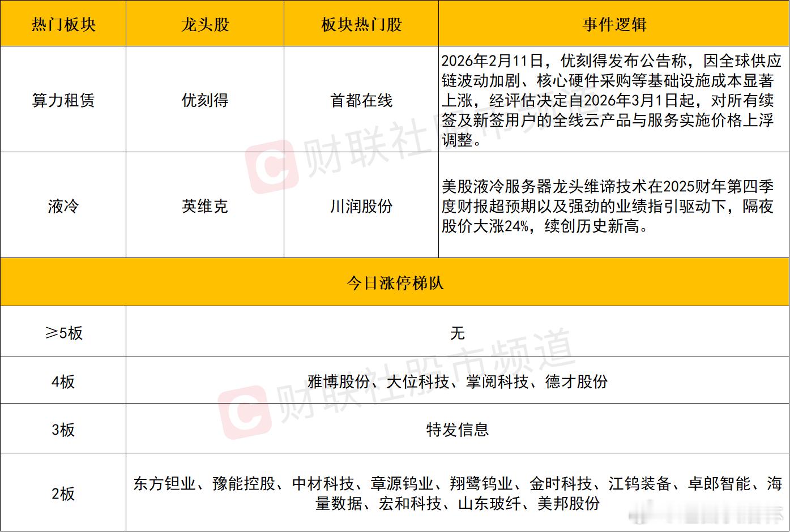
Task: Select the 4板 row label
Action: click(62, 380)
